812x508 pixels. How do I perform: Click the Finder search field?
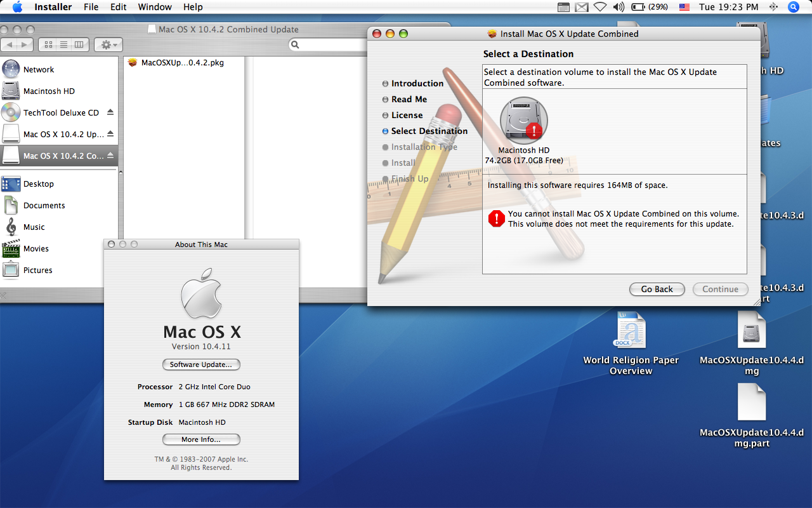coord(330,44)
